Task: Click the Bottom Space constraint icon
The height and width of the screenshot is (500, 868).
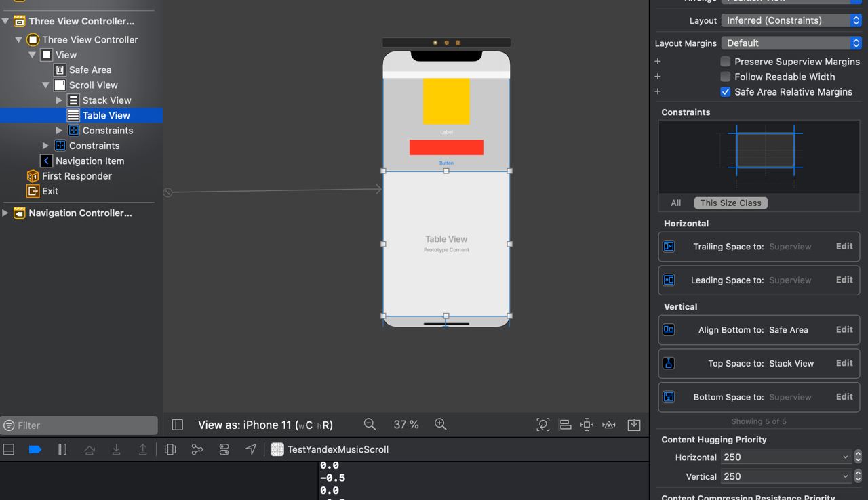Action: click(x=669, y=397)
